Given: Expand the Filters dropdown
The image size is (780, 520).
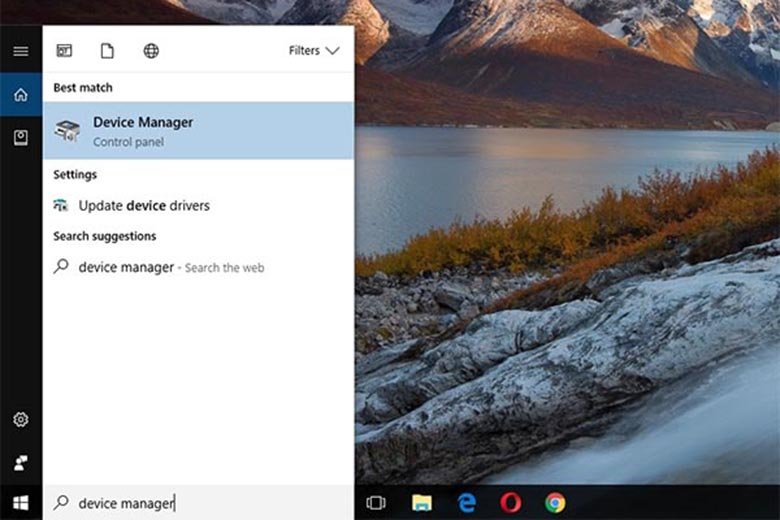Looking at the screenshot, I should pyautogui.click(x=314, y=51).
